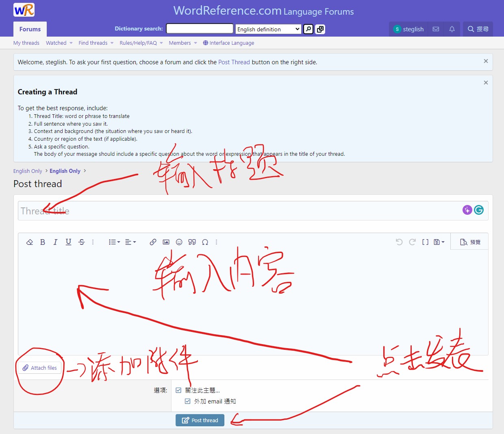504x434 pixels.
Task: Open more insert options menu
Action: [x=216, y=242]
